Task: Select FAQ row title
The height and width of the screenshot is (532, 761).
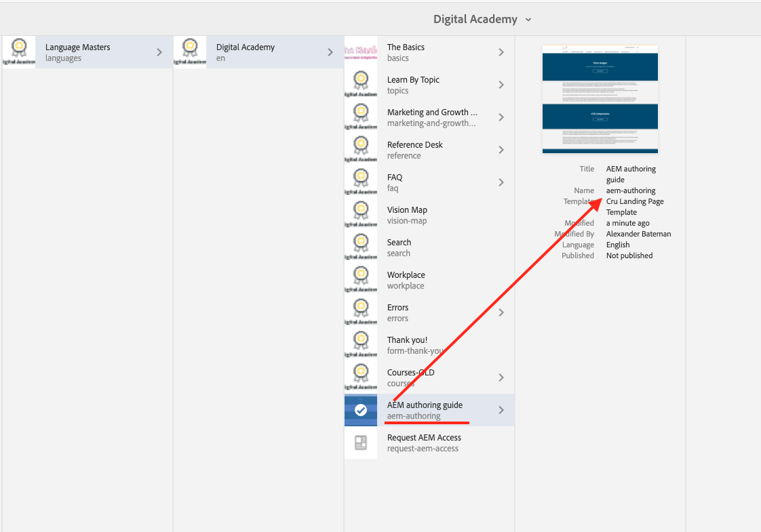Action: coord(395,177)
